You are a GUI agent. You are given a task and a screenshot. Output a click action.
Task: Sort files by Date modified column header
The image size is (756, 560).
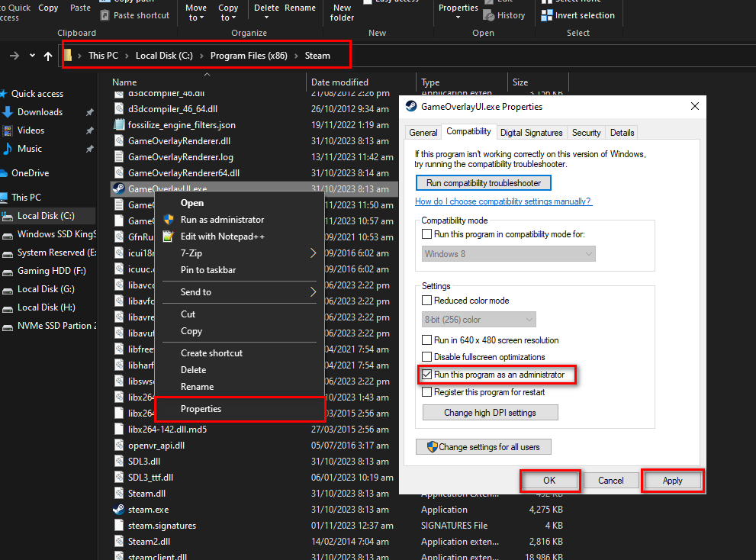point(339,82)
